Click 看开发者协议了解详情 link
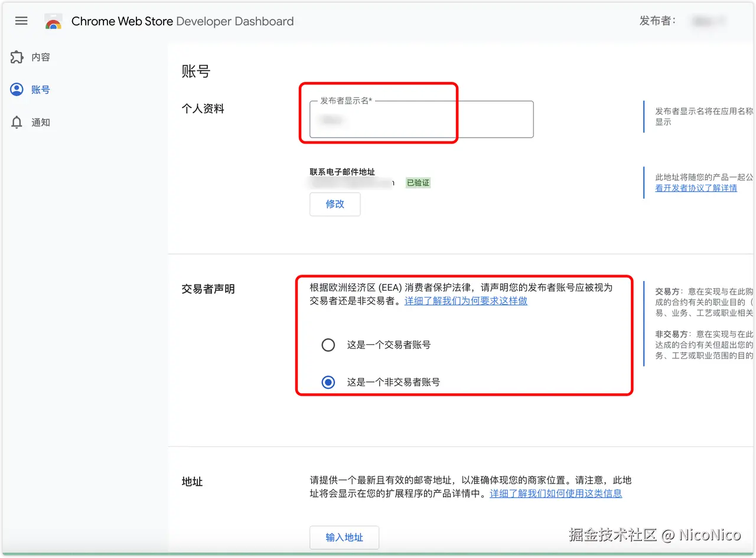Screen dimensions: 756x558 coord(696,188)
